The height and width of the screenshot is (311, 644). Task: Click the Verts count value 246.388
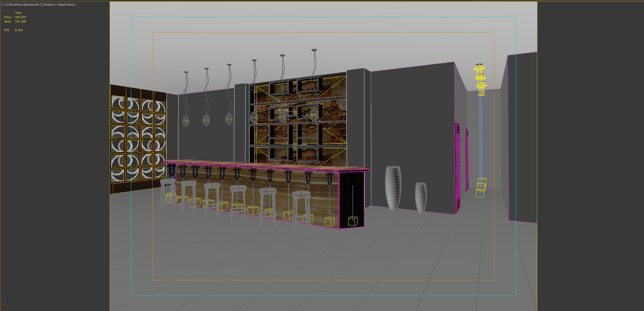point(20,21)
